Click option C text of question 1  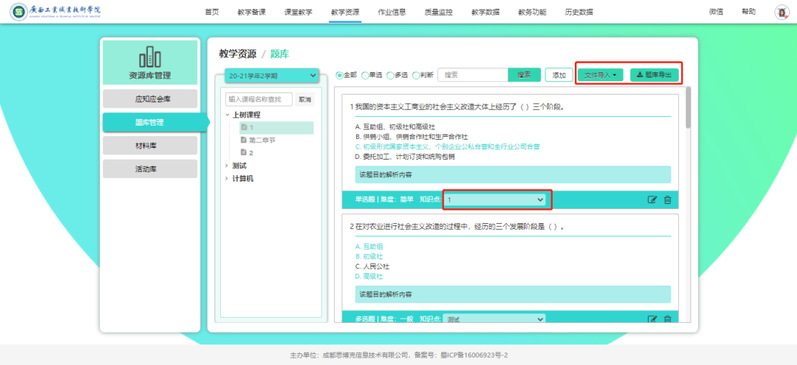click(x=447, y=146)
